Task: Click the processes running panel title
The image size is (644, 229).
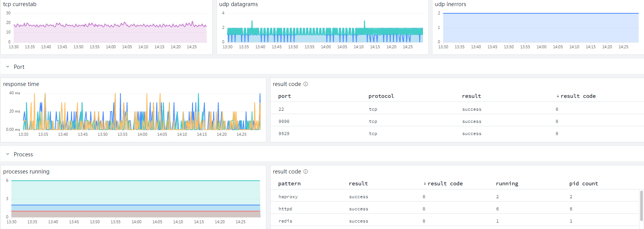Action: 26,172
